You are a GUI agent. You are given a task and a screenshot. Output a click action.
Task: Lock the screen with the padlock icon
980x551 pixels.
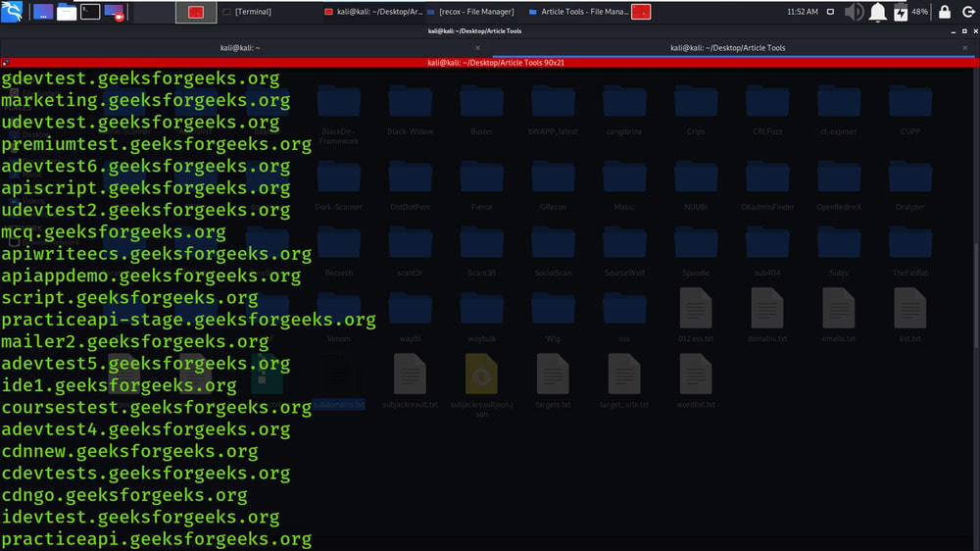pos(945,12)
